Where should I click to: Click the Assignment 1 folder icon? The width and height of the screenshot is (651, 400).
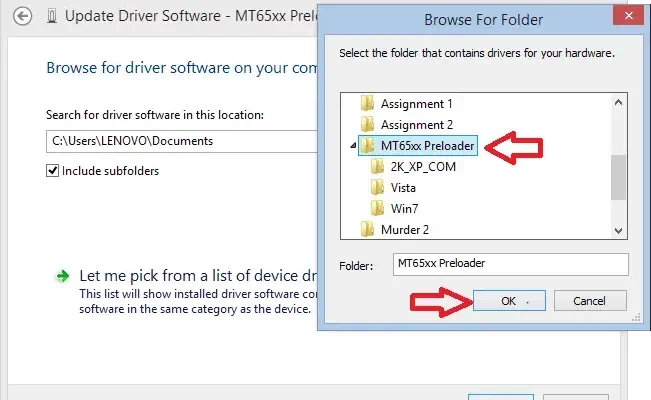(x=367, y=103)
